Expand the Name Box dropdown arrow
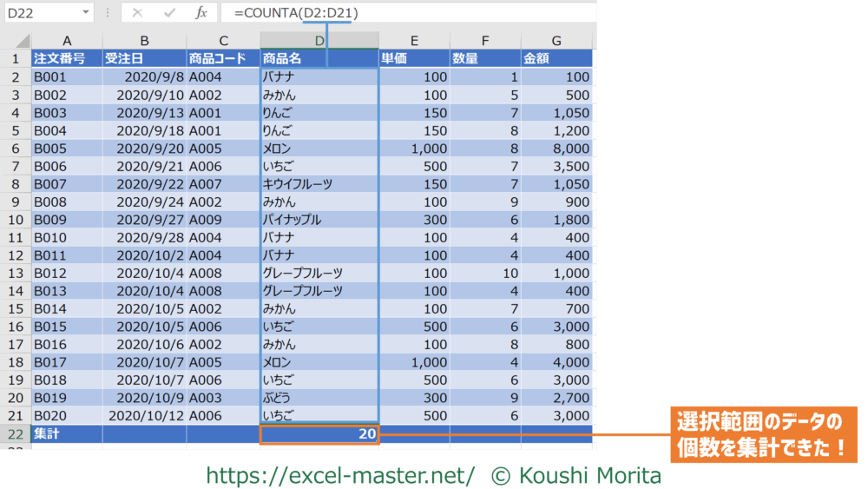 85,13
